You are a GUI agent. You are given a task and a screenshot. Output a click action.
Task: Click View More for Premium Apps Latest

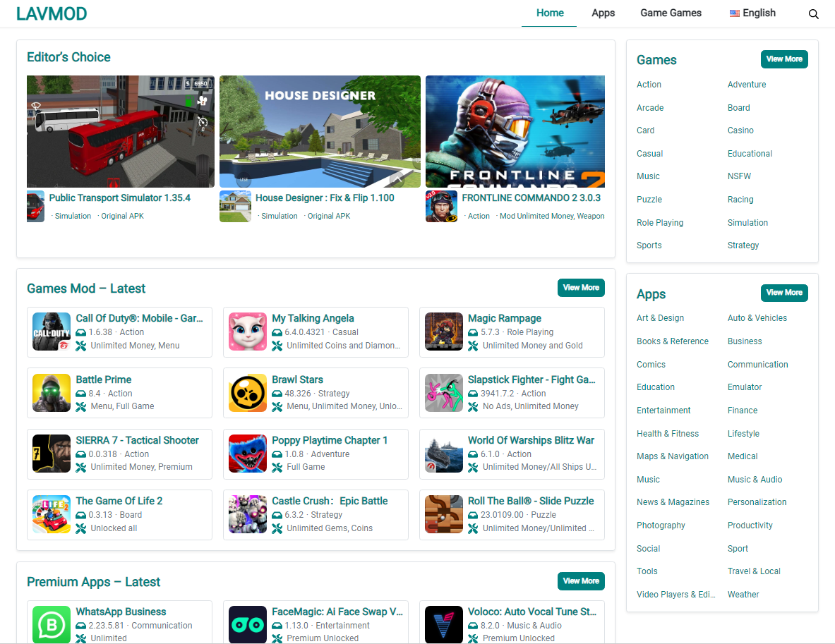[x=581, y=581]
